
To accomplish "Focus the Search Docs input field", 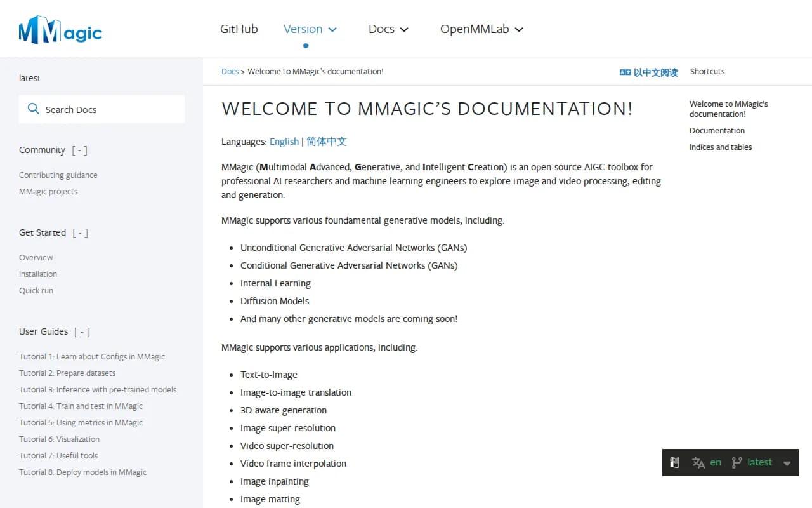I will 101,109.
